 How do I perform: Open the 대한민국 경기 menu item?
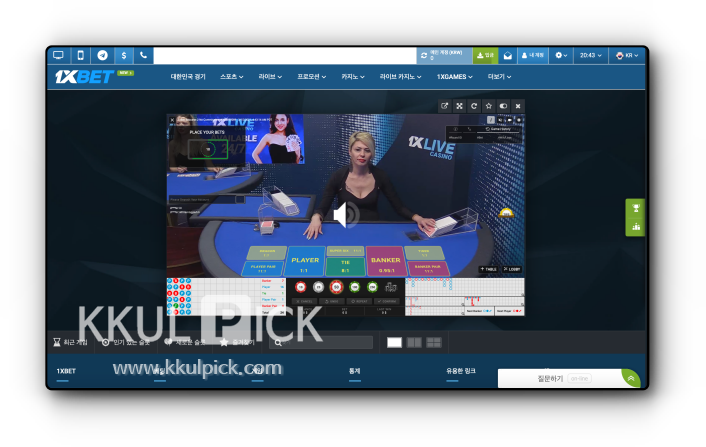[188, 77]
